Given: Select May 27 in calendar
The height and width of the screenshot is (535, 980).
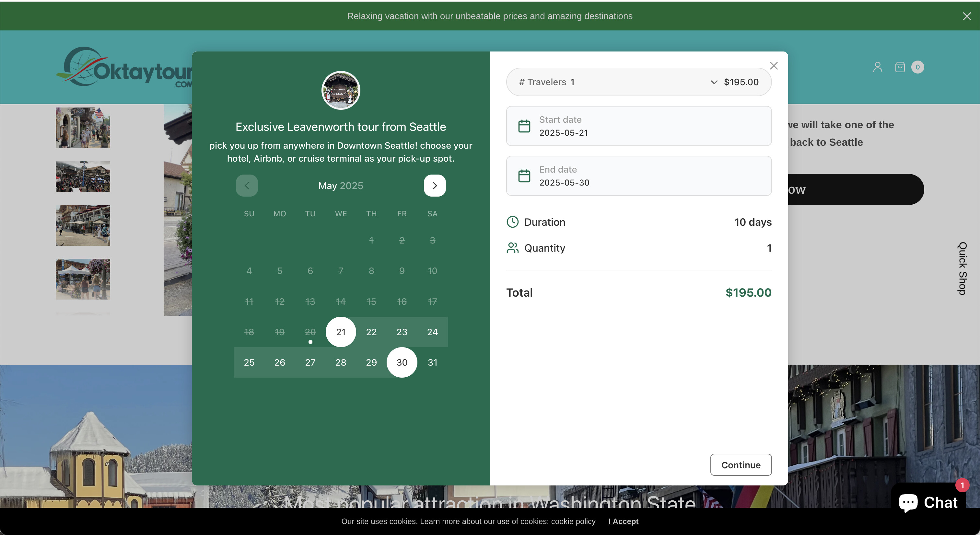Looking at the screenshot, I should coord(310,362).
